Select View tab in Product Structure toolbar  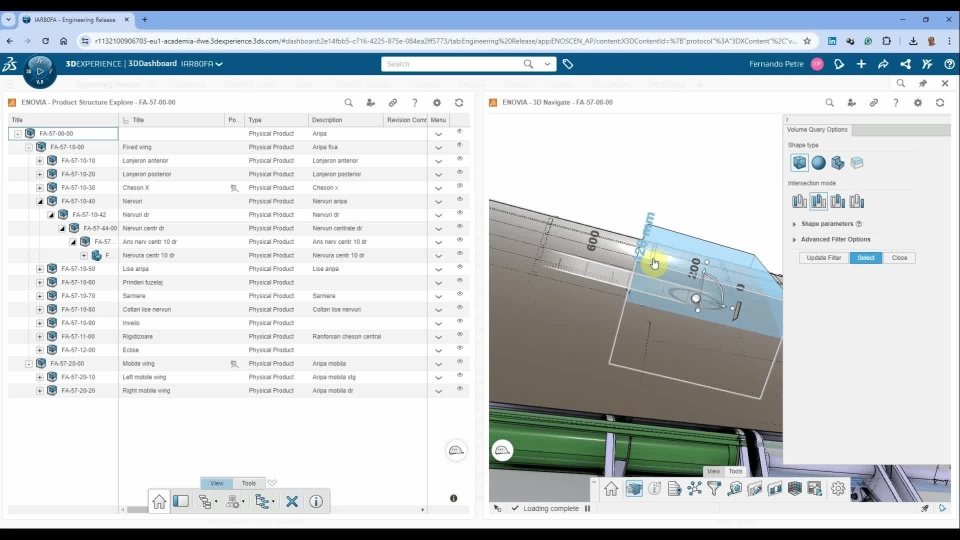point(217,483)
